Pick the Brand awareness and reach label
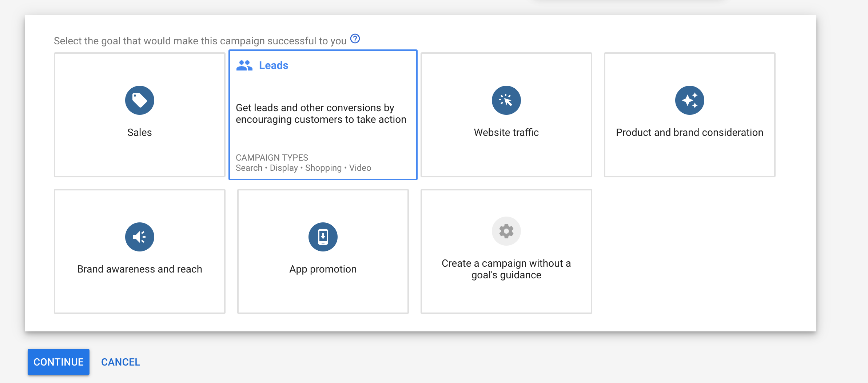The width and height of the screenshot is (868, 383). pyautogui.click(x=140, y=269)
